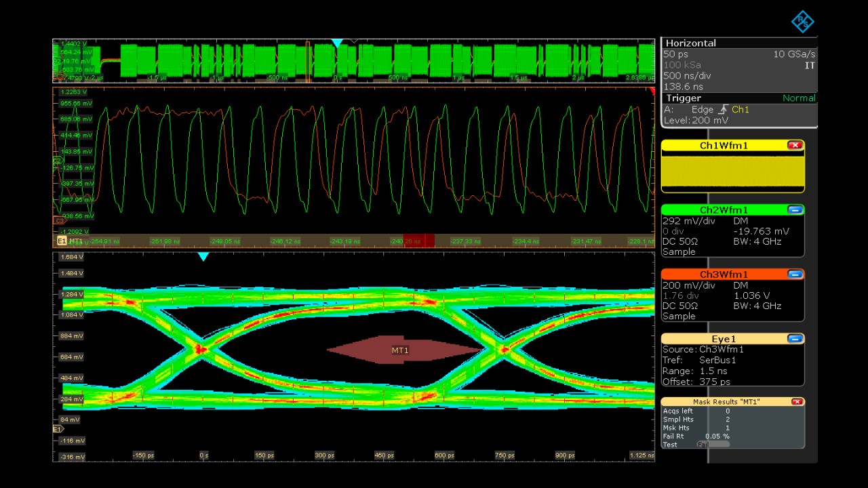Click the 'Fail' test result indicator
This screenshot has width=868, height=488.
pos(713,445)
